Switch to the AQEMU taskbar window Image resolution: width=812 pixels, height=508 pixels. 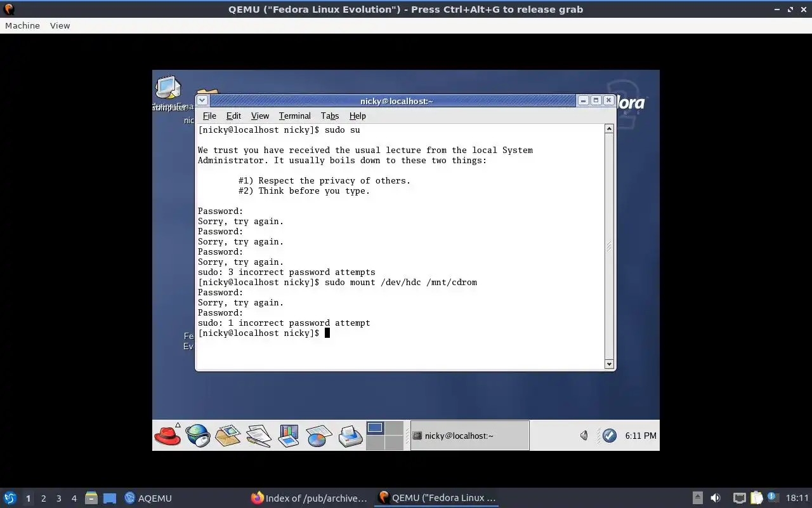point(148,498)
